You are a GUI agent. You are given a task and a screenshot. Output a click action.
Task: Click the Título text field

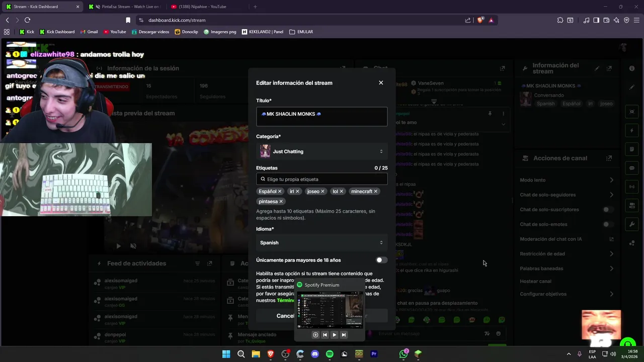tap(321, 116)
